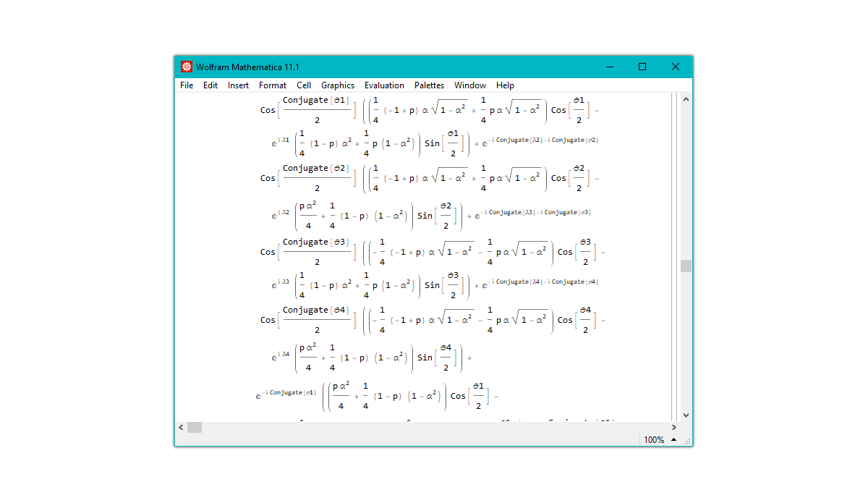
Task: Open the Evaluation menu
Action: [384, 85]
